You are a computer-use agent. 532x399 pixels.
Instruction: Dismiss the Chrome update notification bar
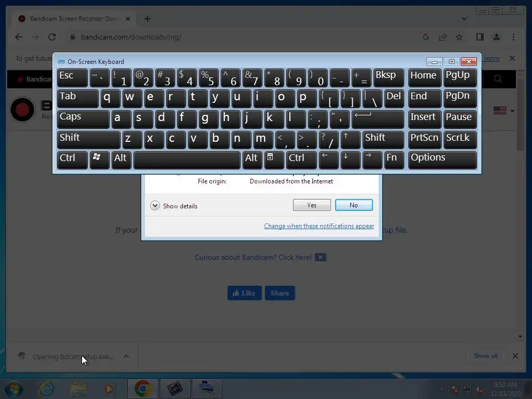tap(512, 58)
